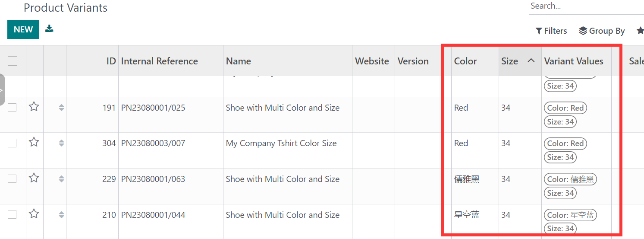Favorite the My Company Tshirt row star
Screen dimensions: 644x239
[34, 142]
